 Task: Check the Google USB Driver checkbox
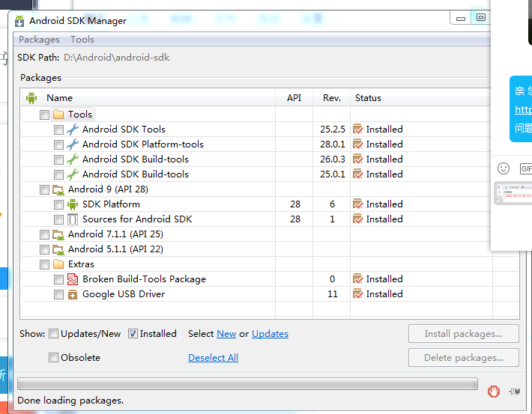click(58, 294)
